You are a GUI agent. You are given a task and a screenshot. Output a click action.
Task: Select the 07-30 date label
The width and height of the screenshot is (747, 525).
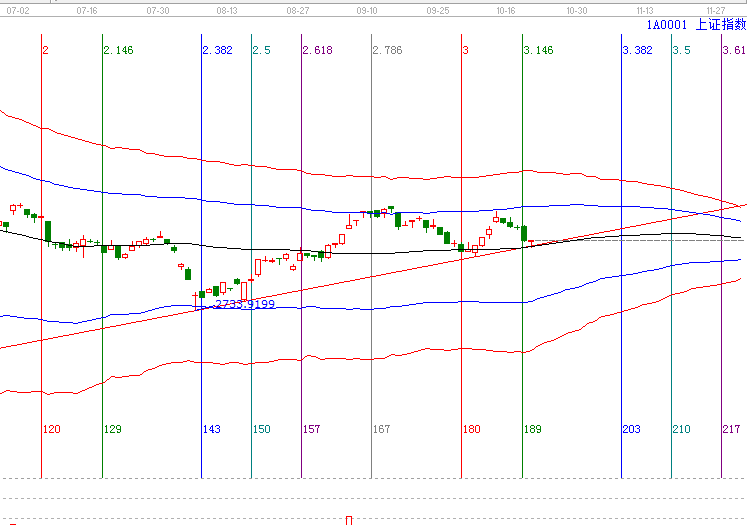click(158, 10)
